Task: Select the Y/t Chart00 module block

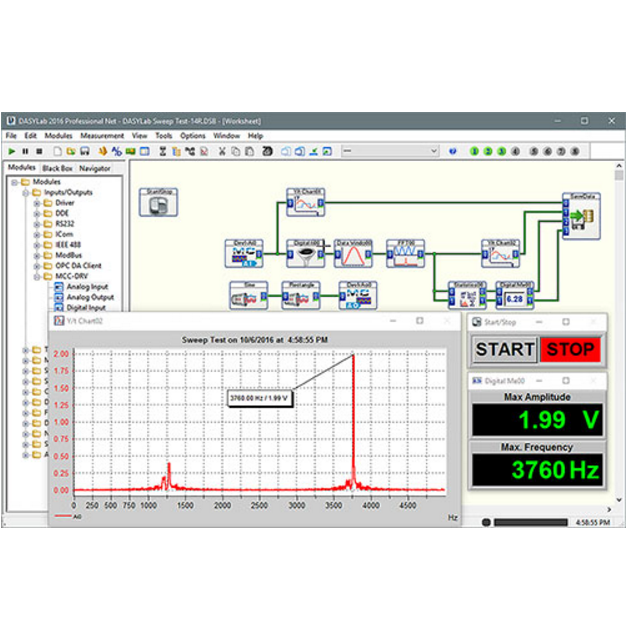Action: coord(305,202)
